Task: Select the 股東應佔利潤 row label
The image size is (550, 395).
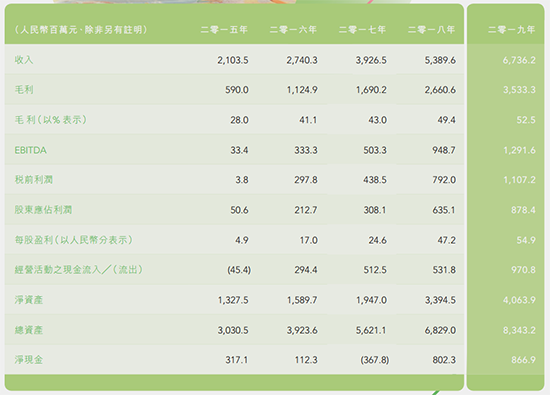Action: coord(43,210)
